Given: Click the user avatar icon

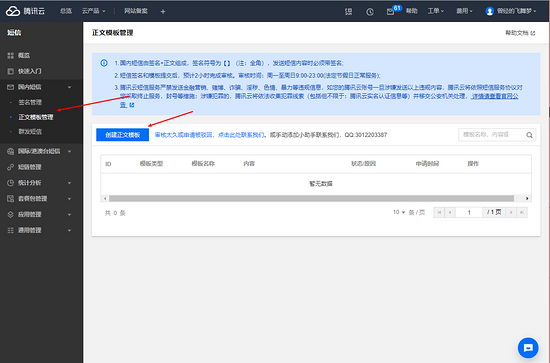Looking at the screenshot, I should 489,11.
